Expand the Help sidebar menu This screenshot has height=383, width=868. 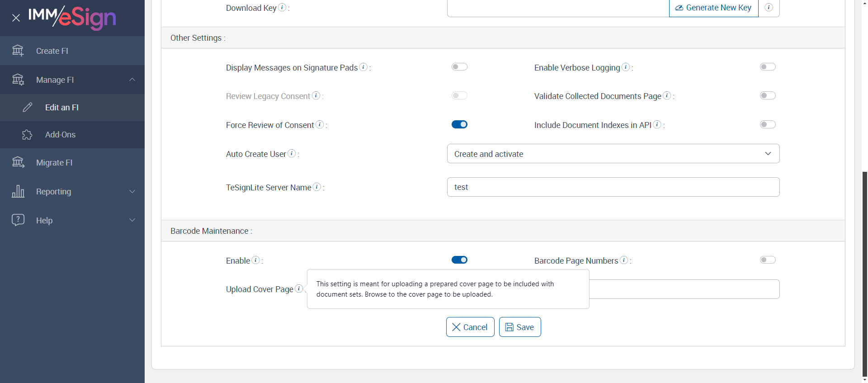pos(72,221)
